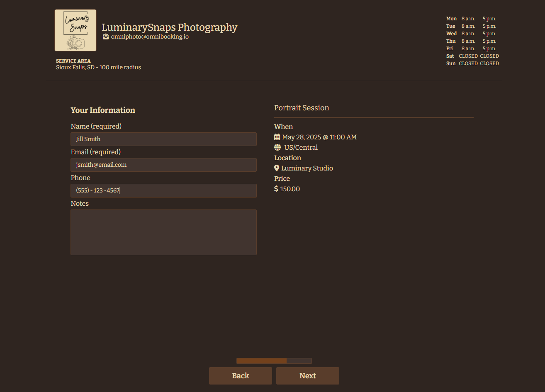Click the Location label in summary
Image resolution: width=545 pixels, height=392 pixels.
tap(287, 158)
